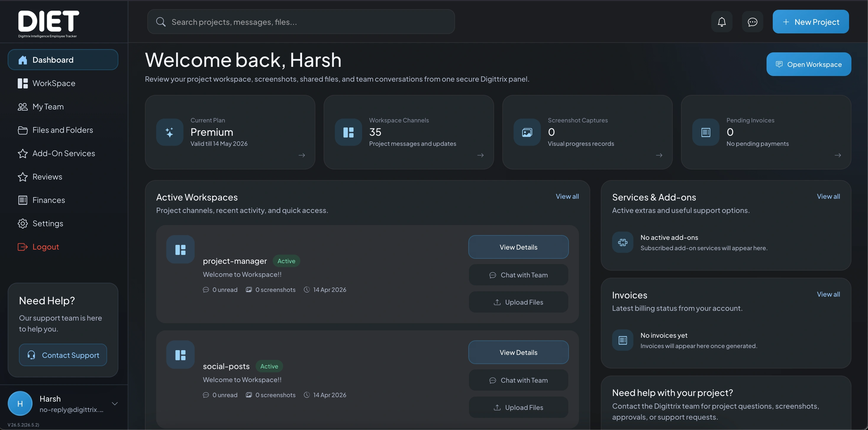The image size is (868, 430).
Task: Click the Screenshot Captures image icon
Action: click(527, 132)
